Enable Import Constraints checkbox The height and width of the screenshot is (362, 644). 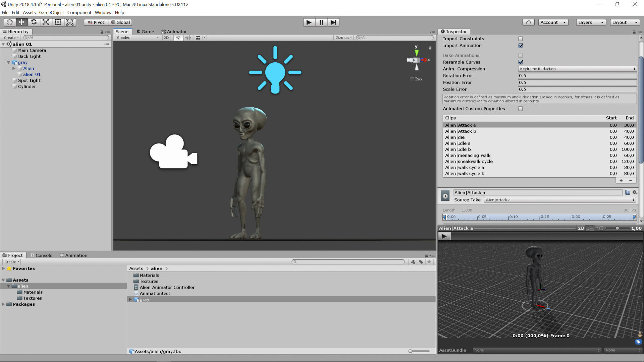coord(520,39)
